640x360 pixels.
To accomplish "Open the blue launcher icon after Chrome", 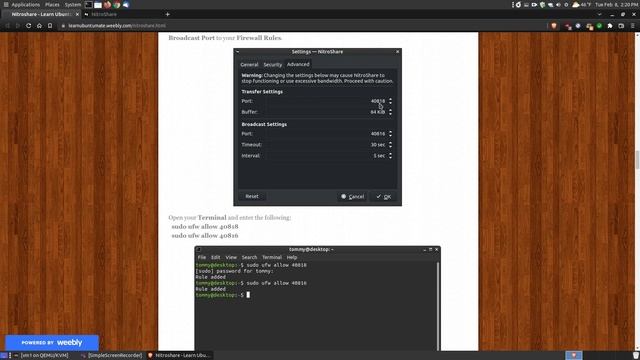I will point(126,4).
